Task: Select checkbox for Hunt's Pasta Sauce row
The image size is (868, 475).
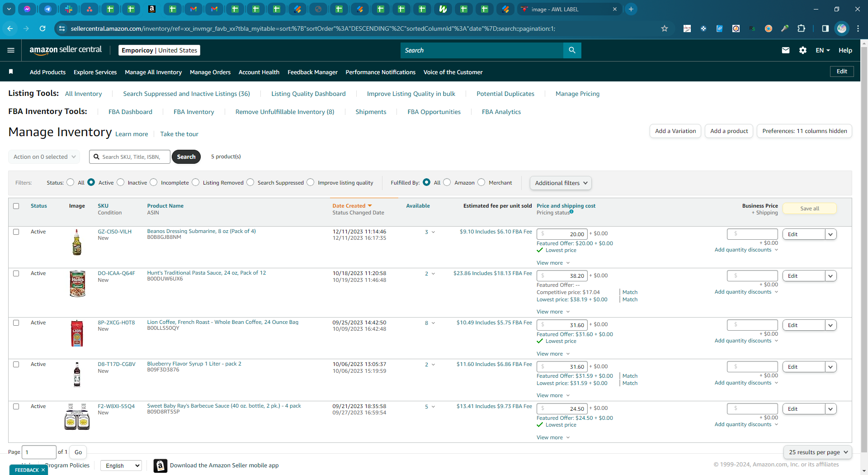Action: (16, 273)
